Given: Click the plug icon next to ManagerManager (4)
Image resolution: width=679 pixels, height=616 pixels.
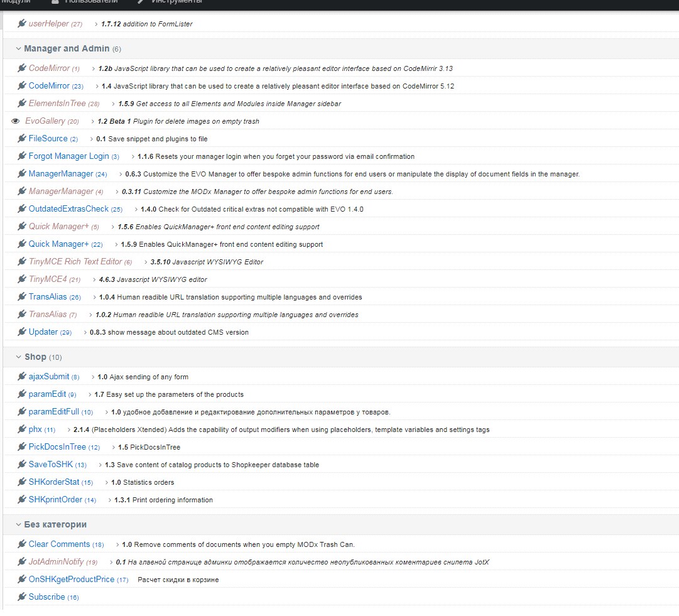Looking at the screenshot, I should 21,191.
